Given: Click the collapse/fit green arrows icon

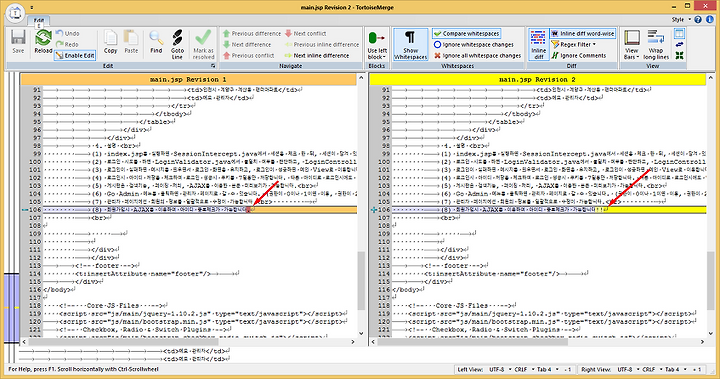Looking at the screenshot, I should pyautogui.click(x=679, y=56).
